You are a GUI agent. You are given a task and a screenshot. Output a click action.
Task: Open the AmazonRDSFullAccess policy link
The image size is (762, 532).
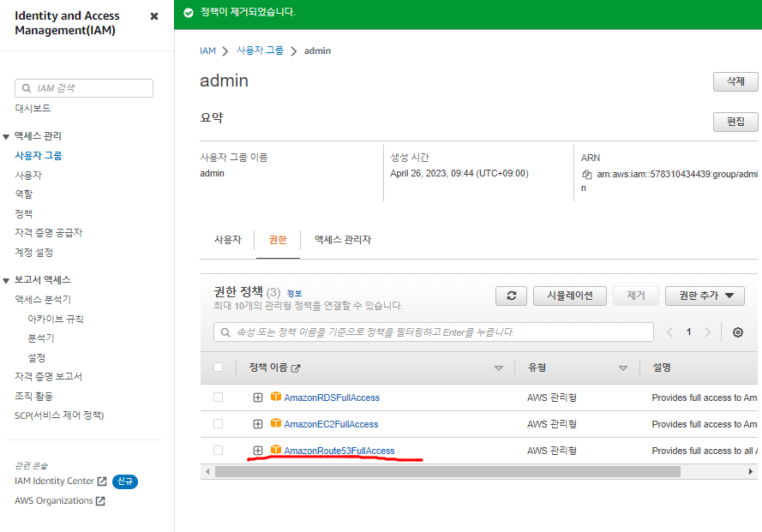point(332,398)
